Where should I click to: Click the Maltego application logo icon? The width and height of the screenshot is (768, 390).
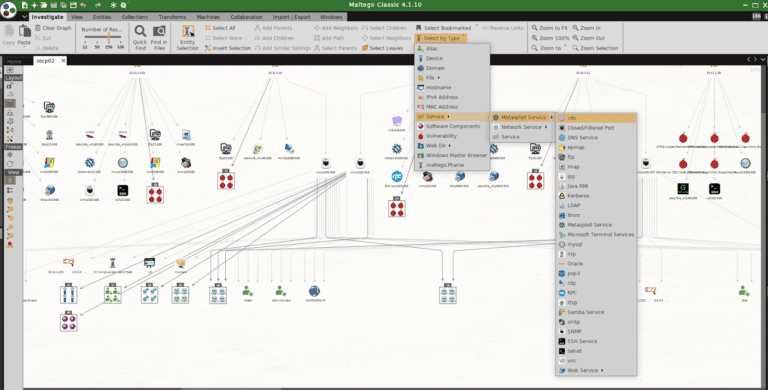tap(9, 9)
